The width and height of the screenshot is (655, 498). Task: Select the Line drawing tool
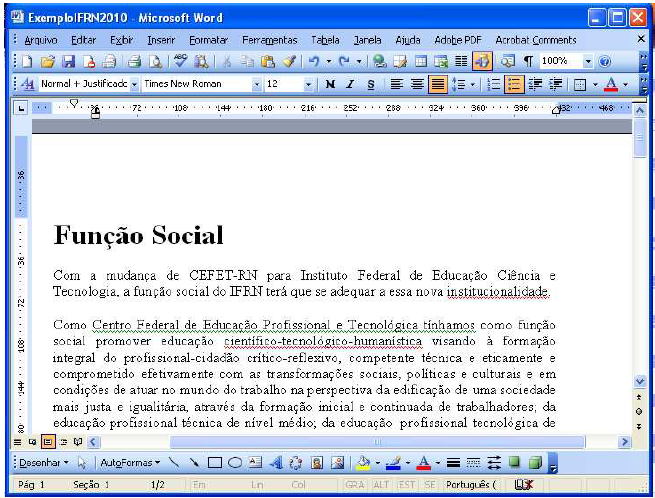pyautogui.click(x=174, y=462)
